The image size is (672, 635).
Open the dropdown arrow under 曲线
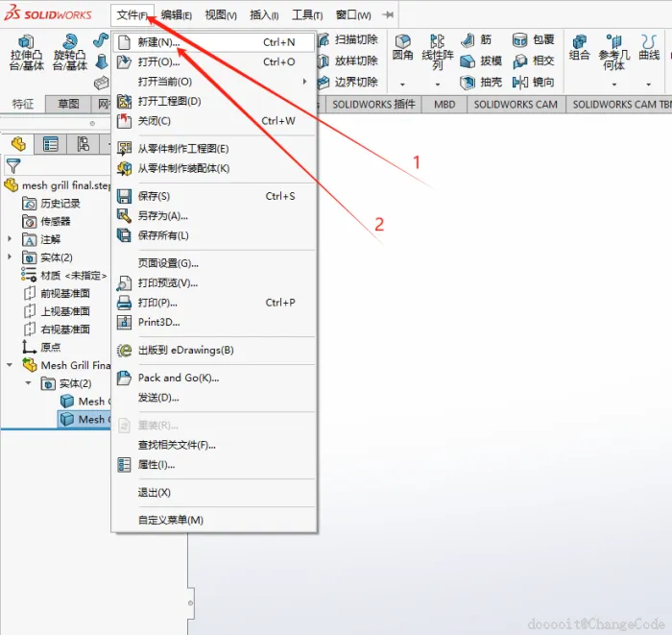(x=649, y=85)
